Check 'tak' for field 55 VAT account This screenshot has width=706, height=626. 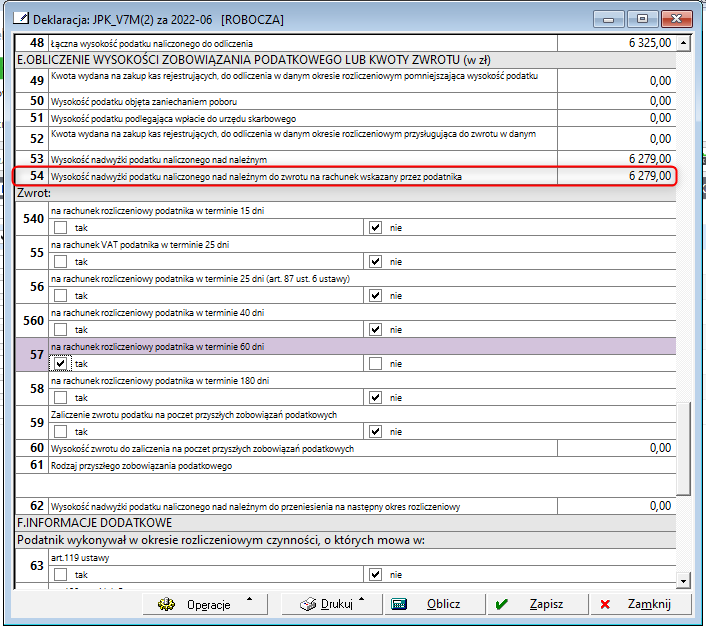[61, 262]
